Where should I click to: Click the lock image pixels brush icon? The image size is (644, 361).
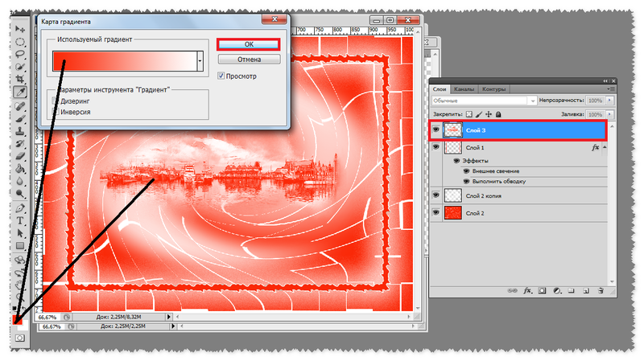click(x=479, y=114)
